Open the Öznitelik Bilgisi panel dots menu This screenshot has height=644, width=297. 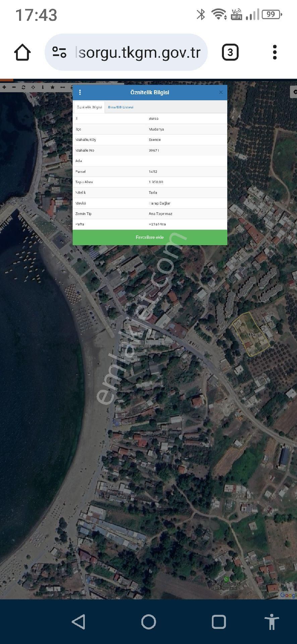coord(80,92)
